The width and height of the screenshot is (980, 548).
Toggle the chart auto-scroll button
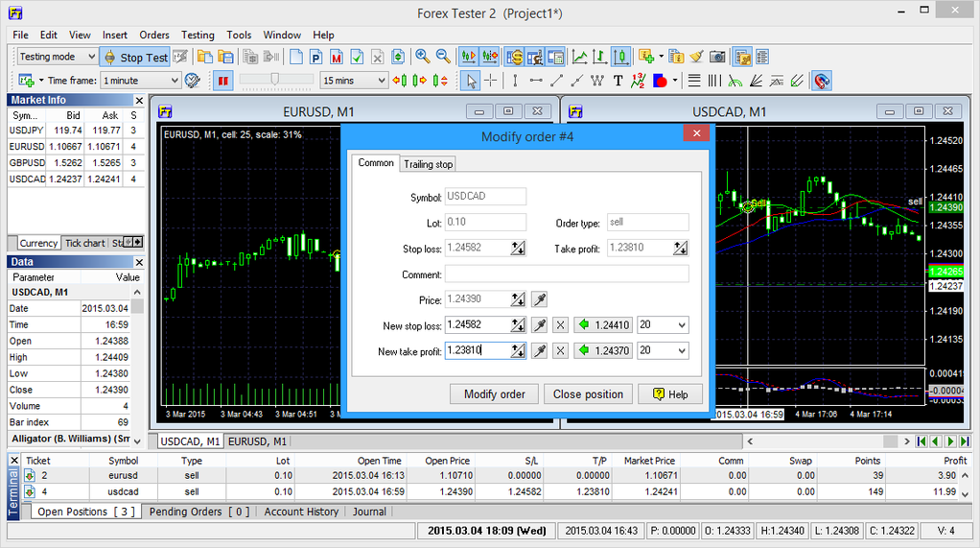(468, 58)
